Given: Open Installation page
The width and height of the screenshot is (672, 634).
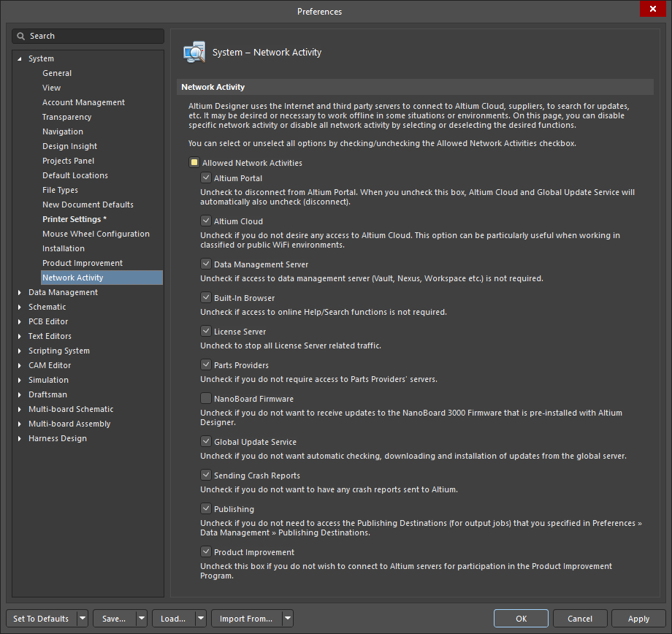Looking at the screenshot, I should (x=64, y=248).
